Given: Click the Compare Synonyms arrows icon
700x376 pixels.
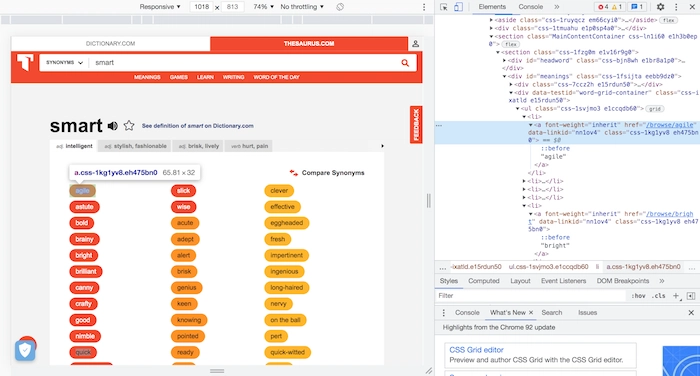Looking at the screenshot, I should click(x=294, y=173).
